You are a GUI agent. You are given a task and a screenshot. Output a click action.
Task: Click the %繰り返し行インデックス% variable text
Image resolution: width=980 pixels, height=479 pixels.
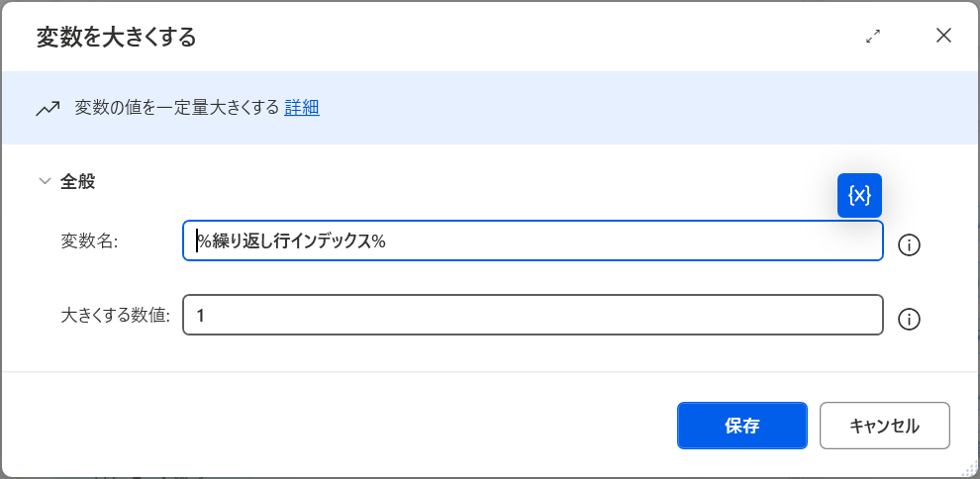[291, 240]
